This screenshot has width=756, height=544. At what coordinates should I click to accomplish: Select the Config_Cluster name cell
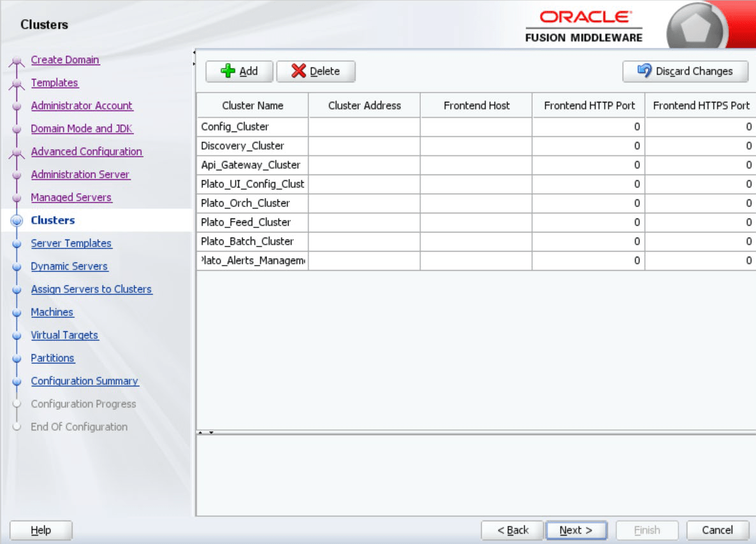[x=252, y=127]
